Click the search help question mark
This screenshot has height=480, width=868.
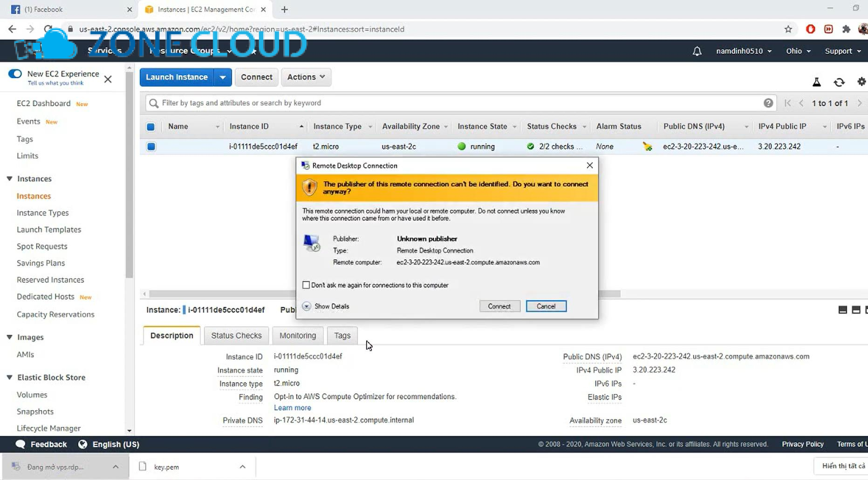coord(769,103)
